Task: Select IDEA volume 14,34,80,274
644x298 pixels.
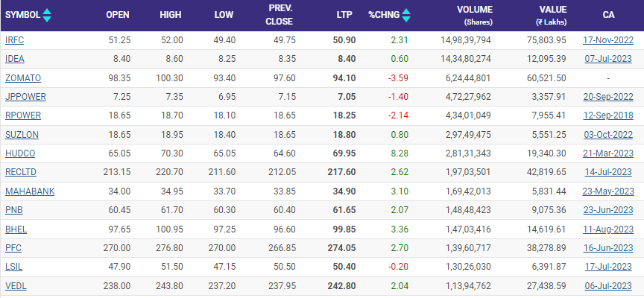Action: (465, 59)
